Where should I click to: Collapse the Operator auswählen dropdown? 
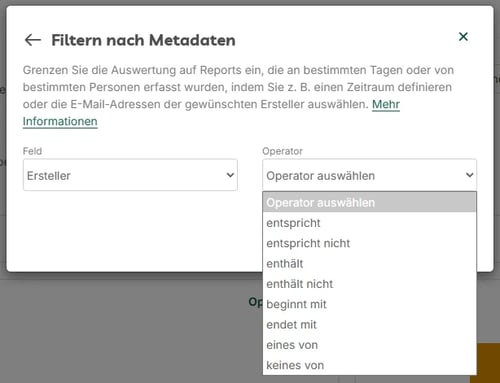tap(369, 175)
